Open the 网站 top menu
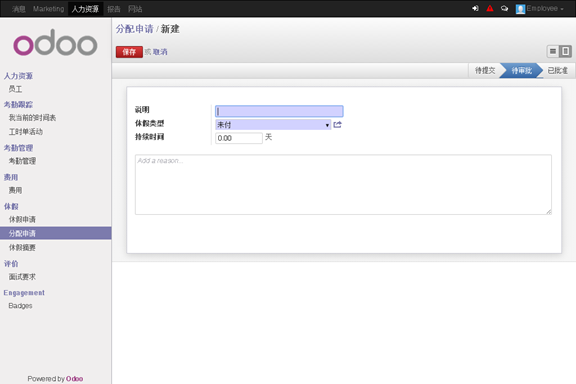Screen dimensions: 576x384 (x=135, y=9)
